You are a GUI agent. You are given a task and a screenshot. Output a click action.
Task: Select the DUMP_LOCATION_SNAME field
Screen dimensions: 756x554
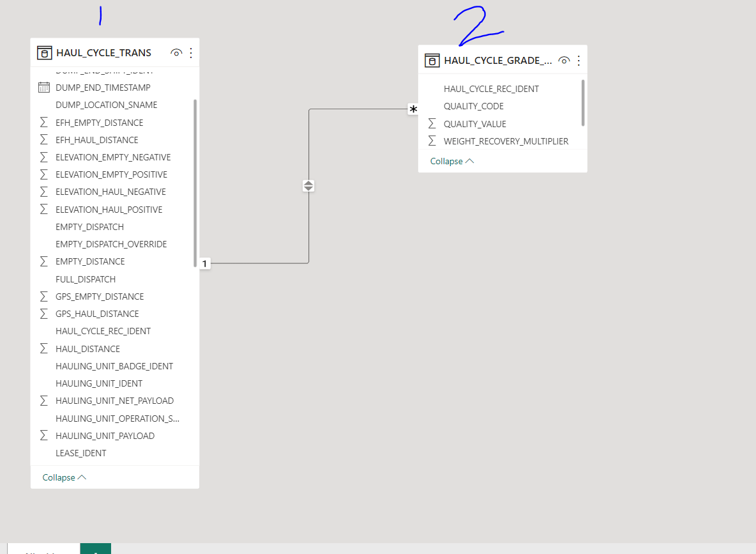pos(107,105)
